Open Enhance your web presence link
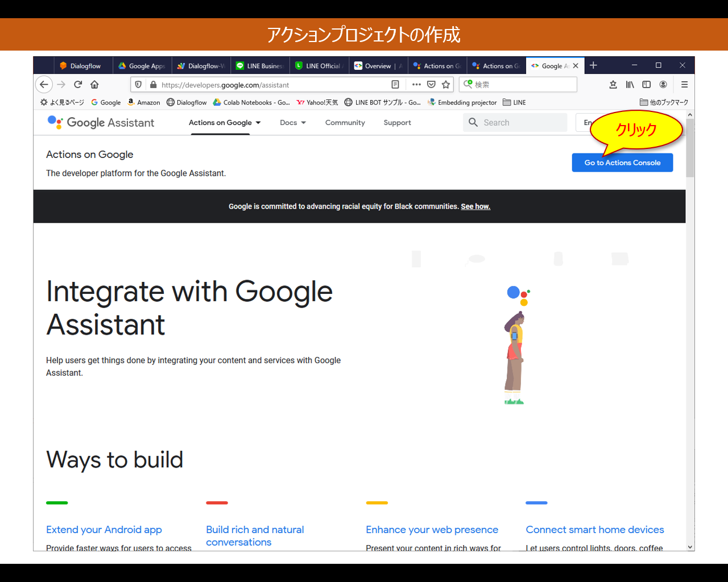The width and height of the screenshot is (728, 582). [432, 529]
